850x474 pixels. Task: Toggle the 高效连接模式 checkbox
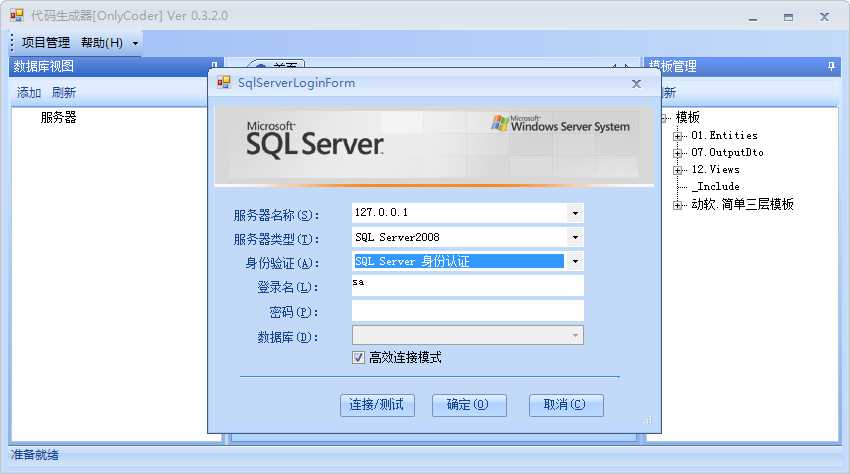point(358,357)
